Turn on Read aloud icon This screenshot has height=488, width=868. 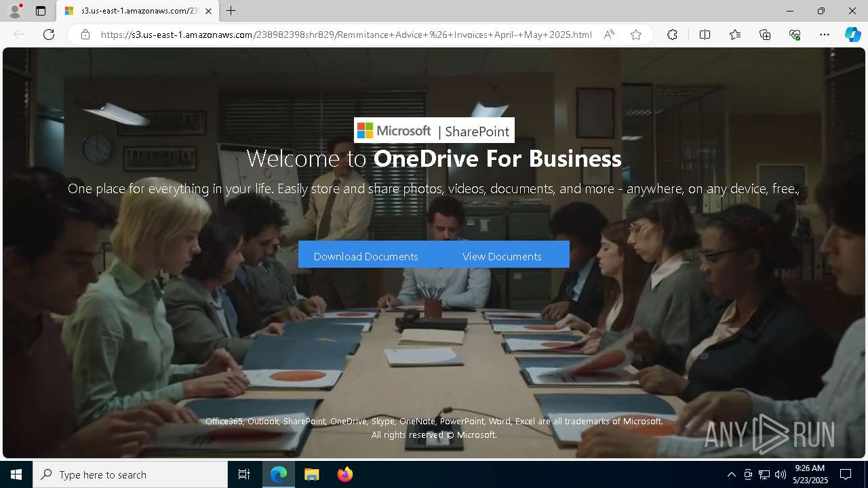(609, 35)
